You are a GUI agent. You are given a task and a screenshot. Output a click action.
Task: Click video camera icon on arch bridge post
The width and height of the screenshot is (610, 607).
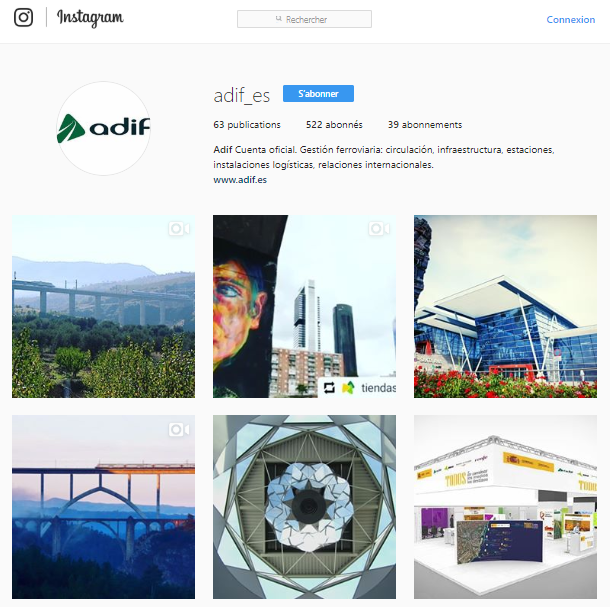(x=179, y=430)
